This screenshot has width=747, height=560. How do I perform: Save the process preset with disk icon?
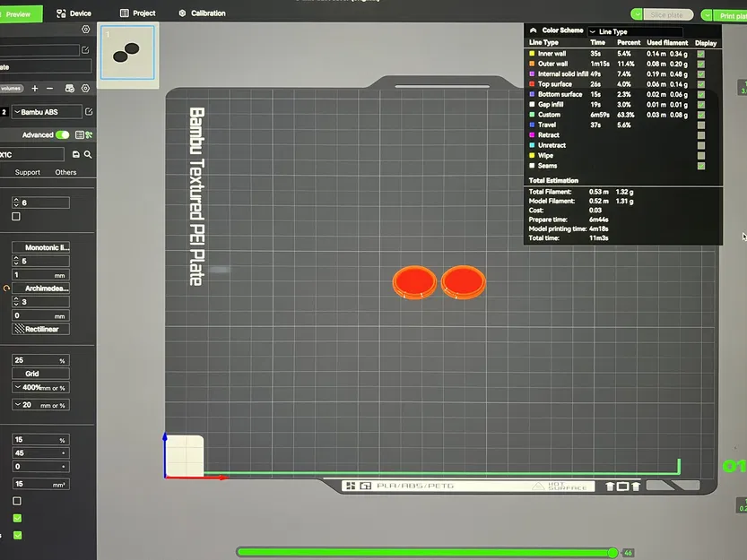point(75,154)
